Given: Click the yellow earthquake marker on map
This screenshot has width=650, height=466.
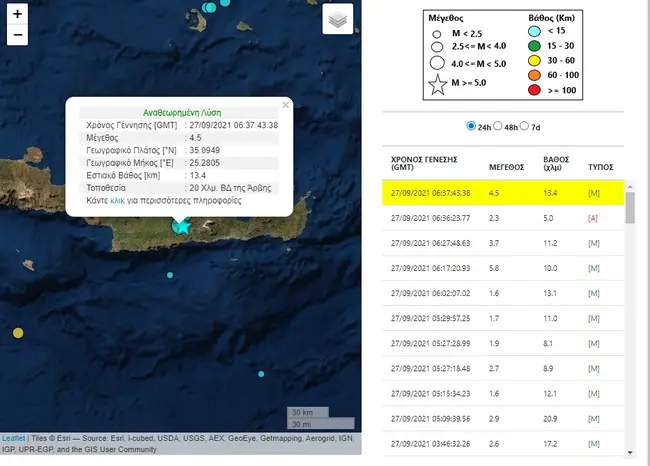Looking at the screenshot, I should coord(17,333).
